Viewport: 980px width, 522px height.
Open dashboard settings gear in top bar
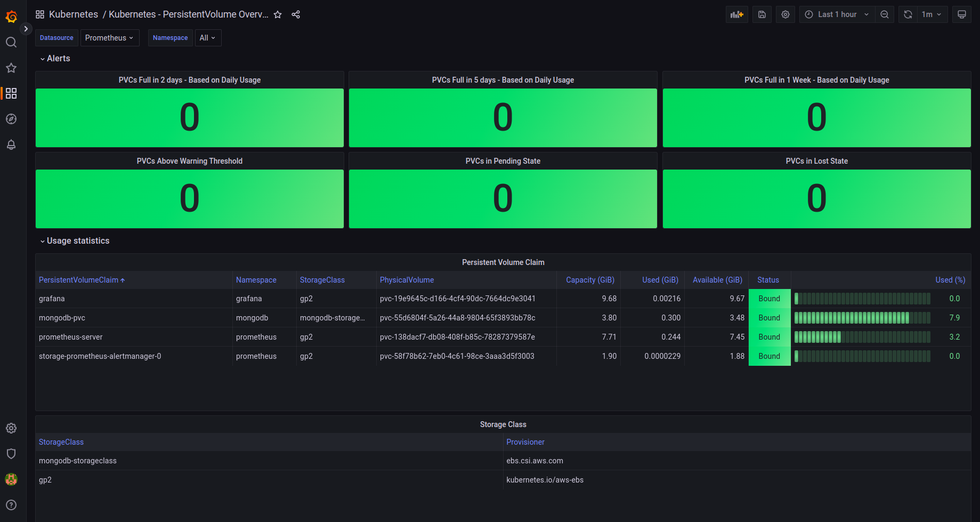(x=785, y=14)
